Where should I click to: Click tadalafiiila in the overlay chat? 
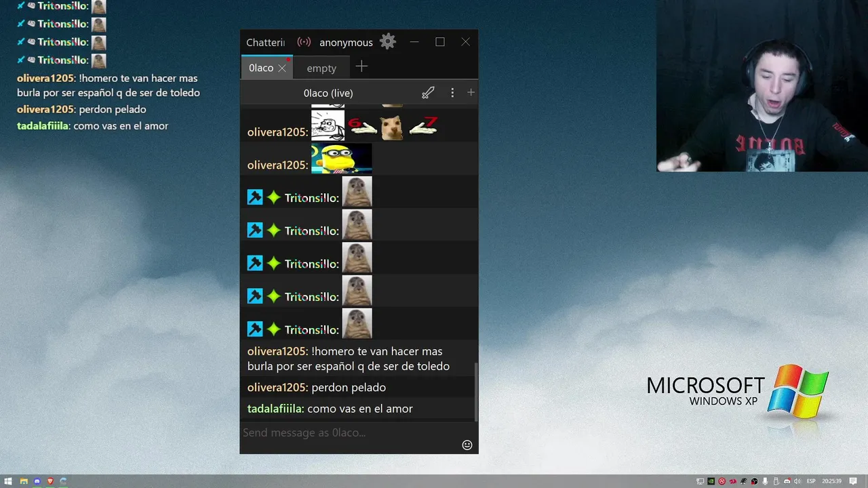(x=43, y=126)
